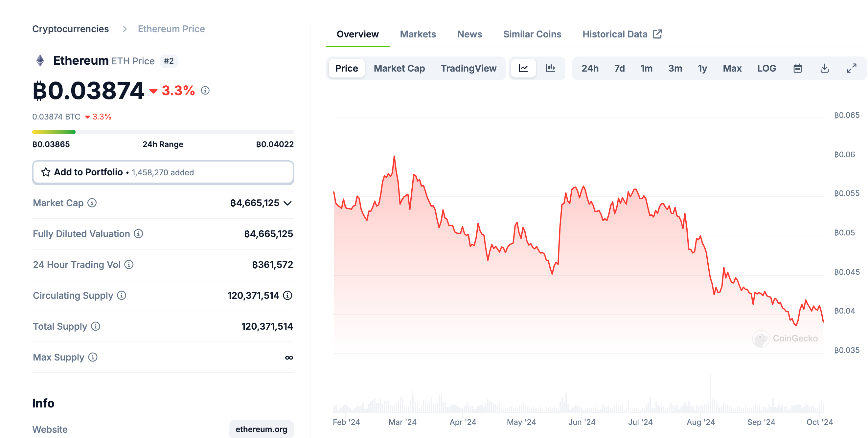Expand Market Cap value dropdown chevron
This screenshot has height=438, width=868.
coord(288,203)
